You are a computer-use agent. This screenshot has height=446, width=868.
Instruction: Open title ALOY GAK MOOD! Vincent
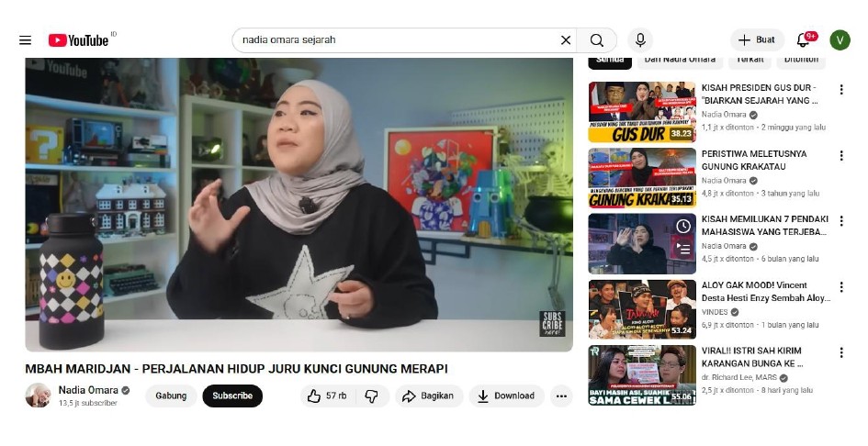766,292
